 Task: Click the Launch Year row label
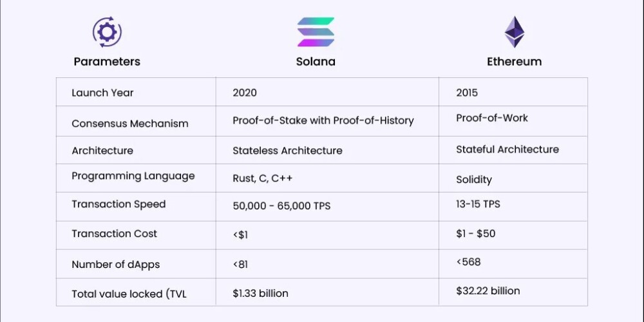click(x=102, y=93)
